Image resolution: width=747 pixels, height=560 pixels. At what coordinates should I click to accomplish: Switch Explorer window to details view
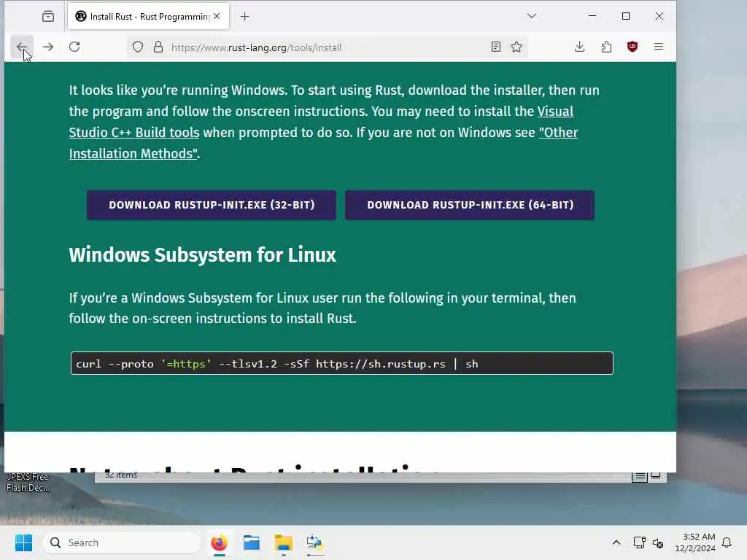tap(640, 475)
